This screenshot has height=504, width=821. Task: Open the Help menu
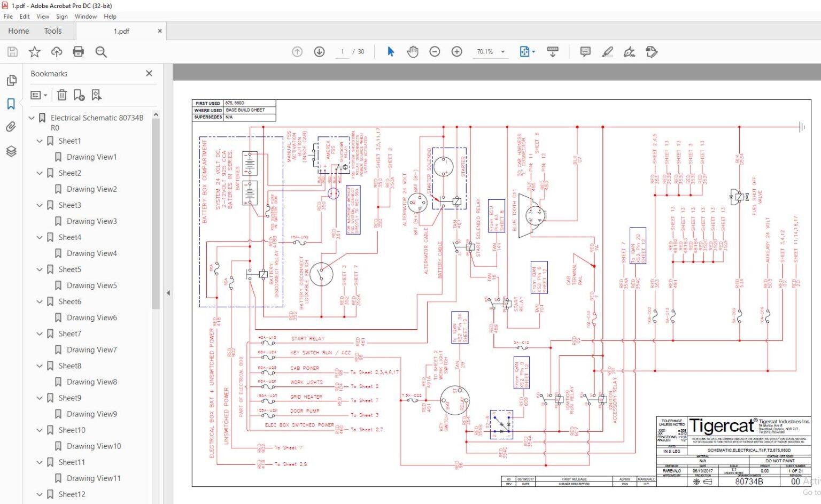tap(110, 17)
